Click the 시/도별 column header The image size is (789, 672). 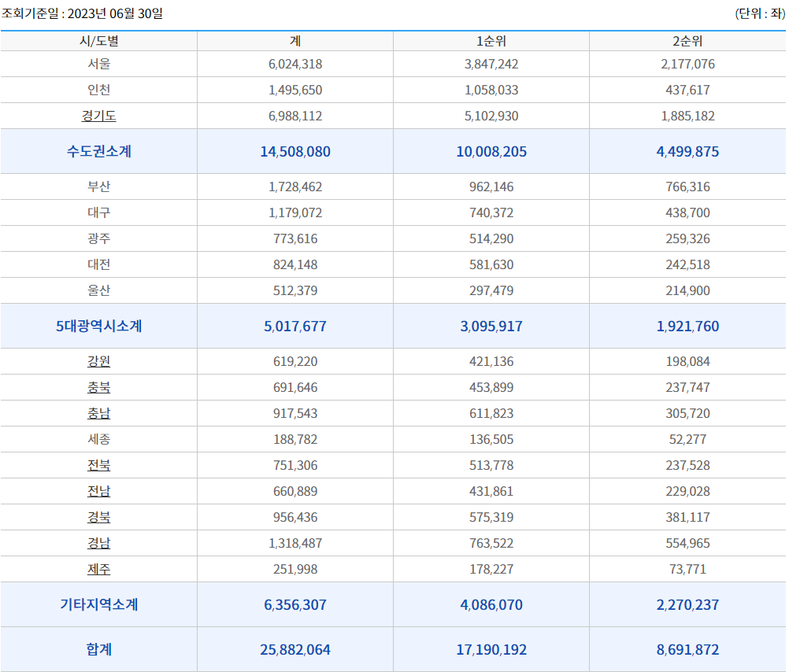click(98, 39)
